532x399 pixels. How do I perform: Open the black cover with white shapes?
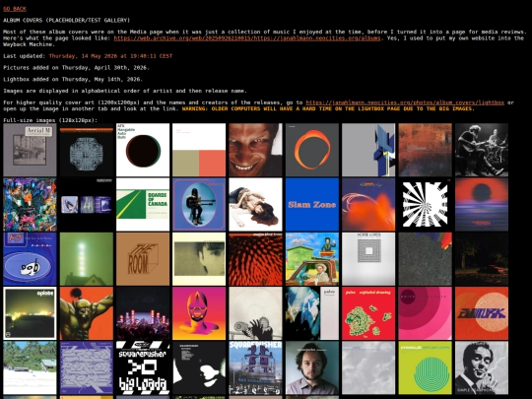pos(199,367)
